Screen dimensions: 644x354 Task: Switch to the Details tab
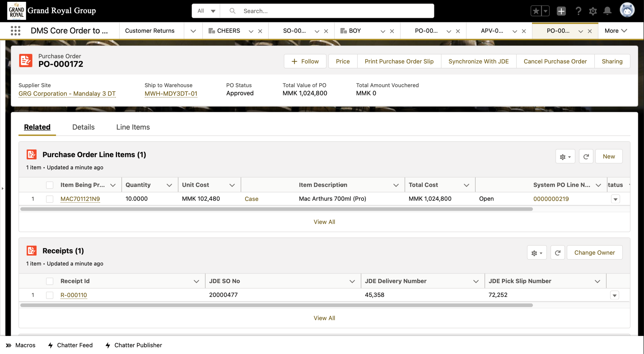pos(83,127)
